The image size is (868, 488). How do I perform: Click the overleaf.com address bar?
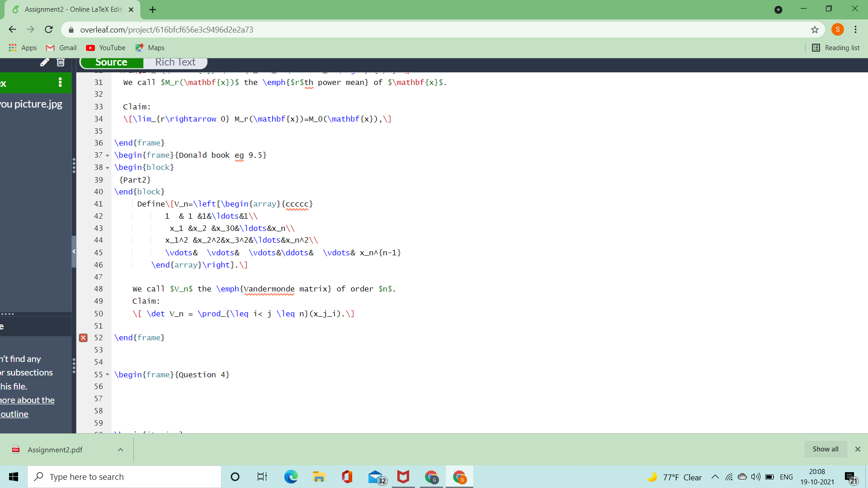[434, 30]
